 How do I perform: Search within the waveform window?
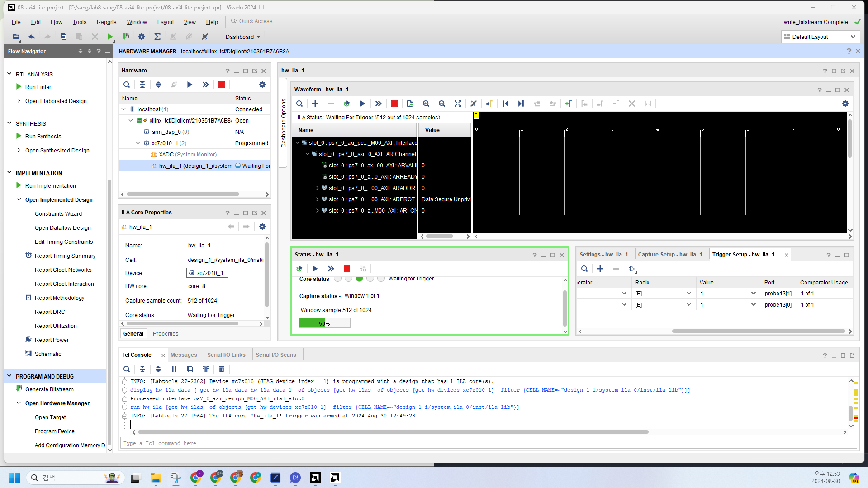click(x=299, y=104)
